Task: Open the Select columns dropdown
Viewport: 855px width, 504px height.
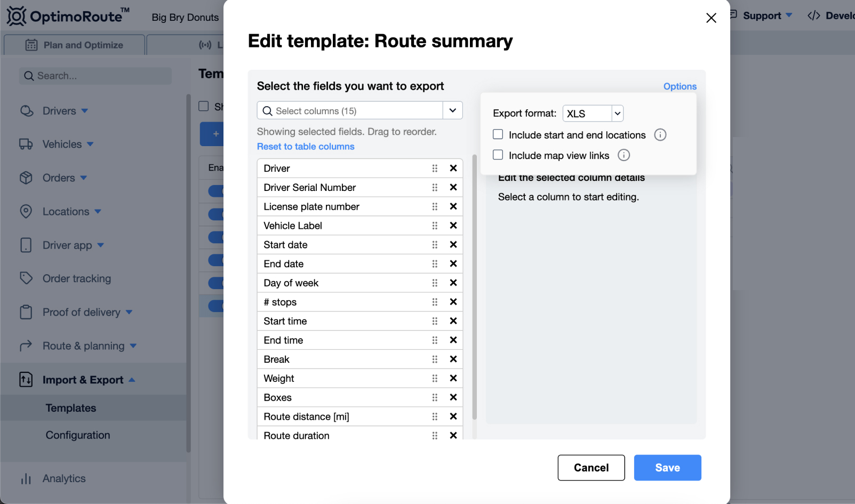Action: pos(452,110)
